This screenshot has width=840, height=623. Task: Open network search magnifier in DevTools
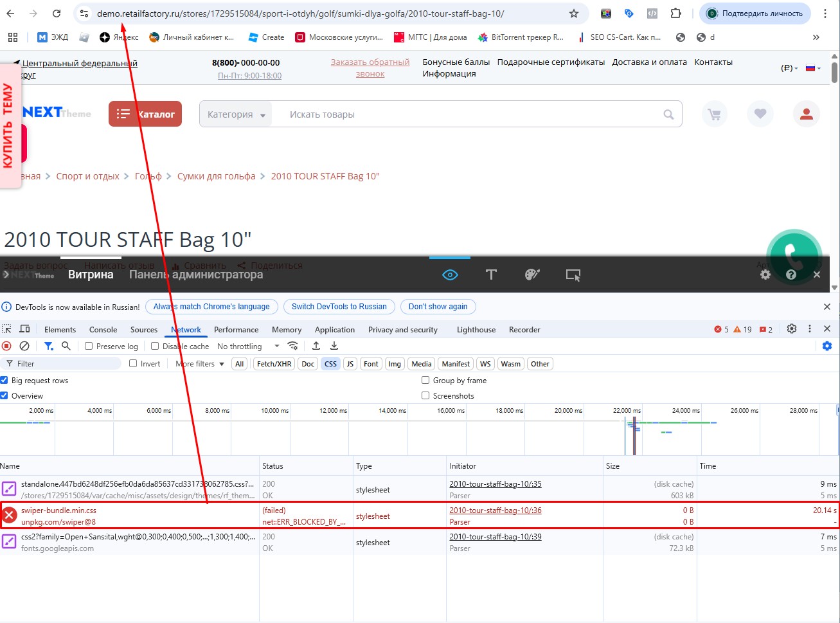[66, 346]
